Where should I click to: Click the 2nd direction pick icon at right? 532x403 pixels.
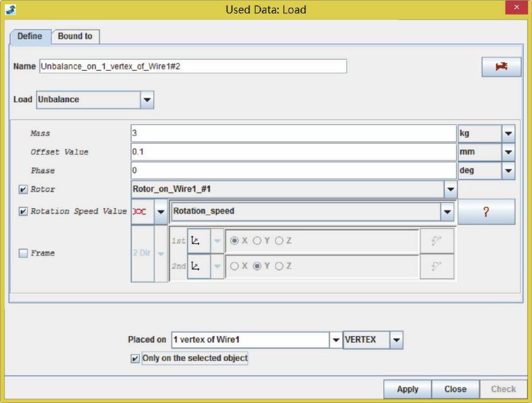pyautogui.click(x=437, y=266)
